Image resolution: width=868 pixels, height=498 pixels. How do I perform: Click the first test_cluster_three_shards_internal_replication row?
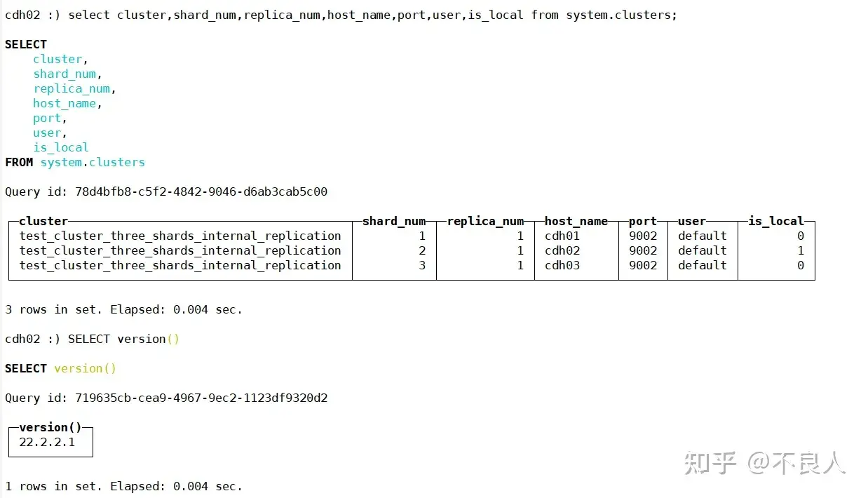point(180,236)
